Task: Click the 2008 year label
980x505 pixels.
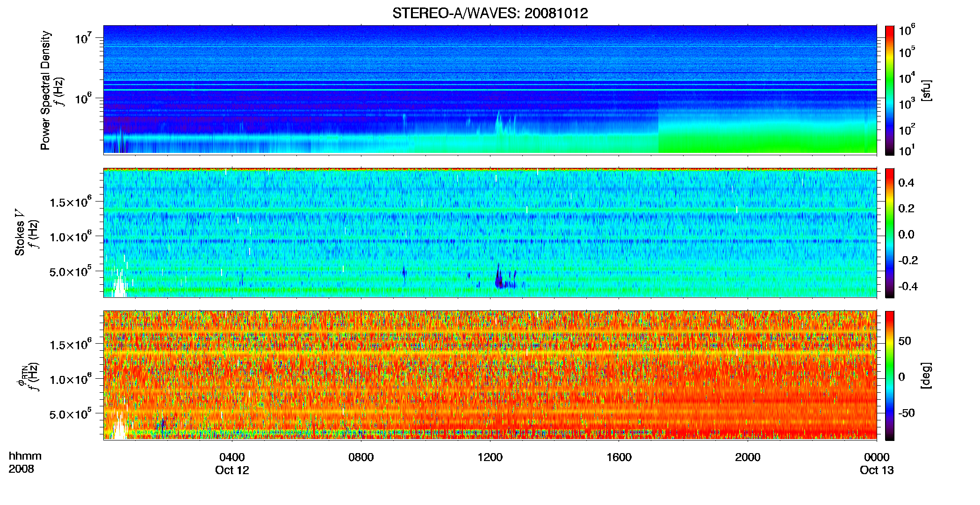Action: pos(22,469)
